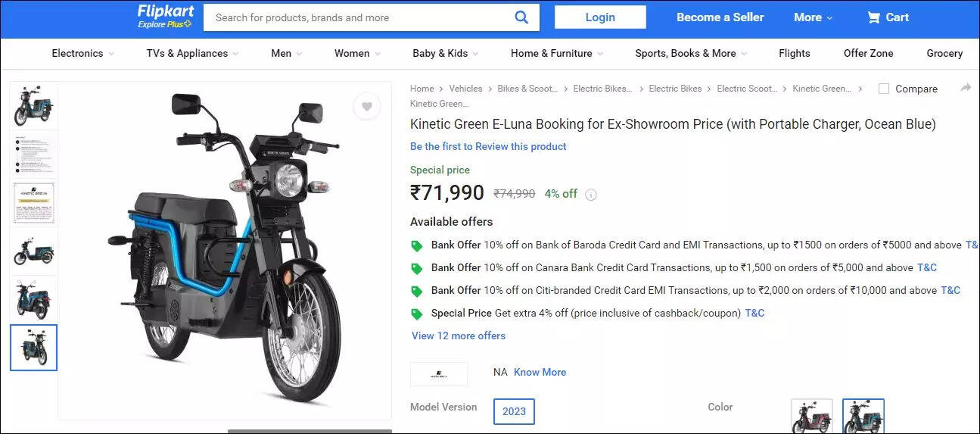
Task: Open View 12 more offers link
Action: pos(458,336)
